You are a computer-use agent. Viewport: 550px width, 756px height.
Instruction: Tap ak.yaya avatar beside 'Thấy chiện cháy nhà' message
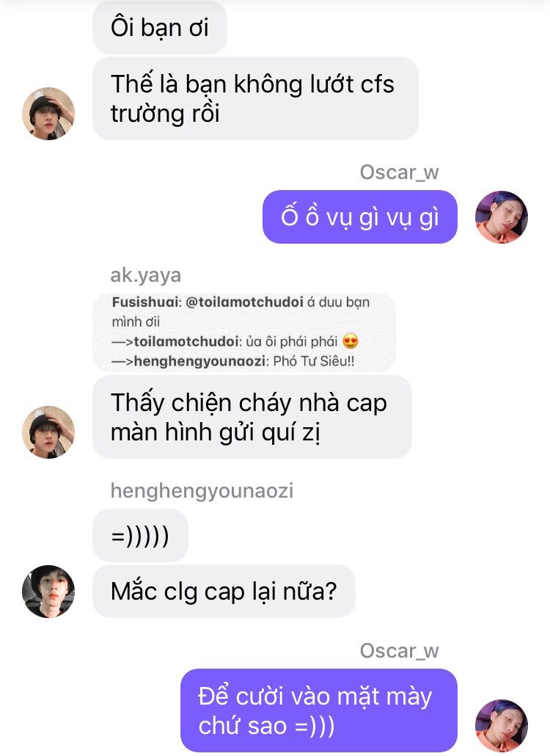[48, 432]
